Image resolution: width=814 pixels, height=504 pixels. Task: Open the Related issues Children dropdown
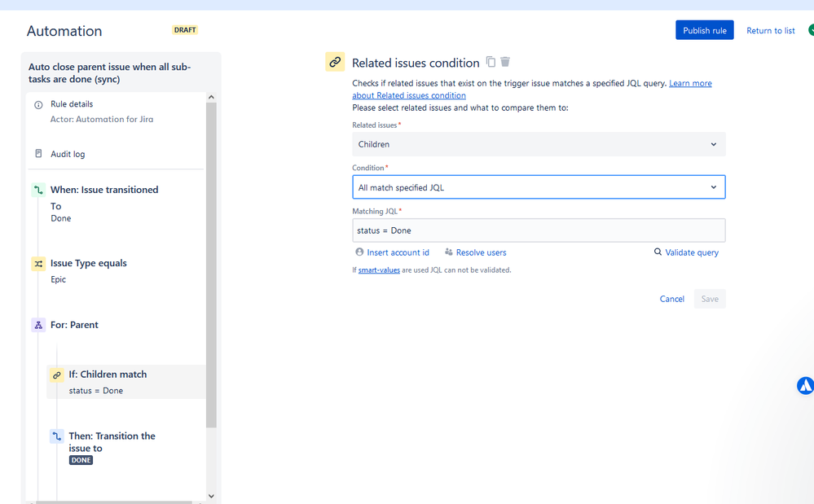539,144
